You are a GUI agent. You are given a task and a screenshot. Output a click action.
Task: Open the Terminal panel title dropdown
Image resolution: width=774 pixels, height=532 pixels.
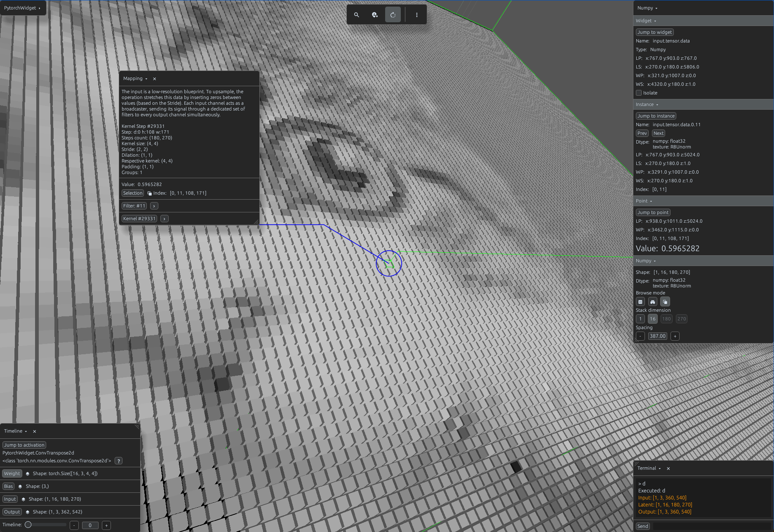pos(649,468)
